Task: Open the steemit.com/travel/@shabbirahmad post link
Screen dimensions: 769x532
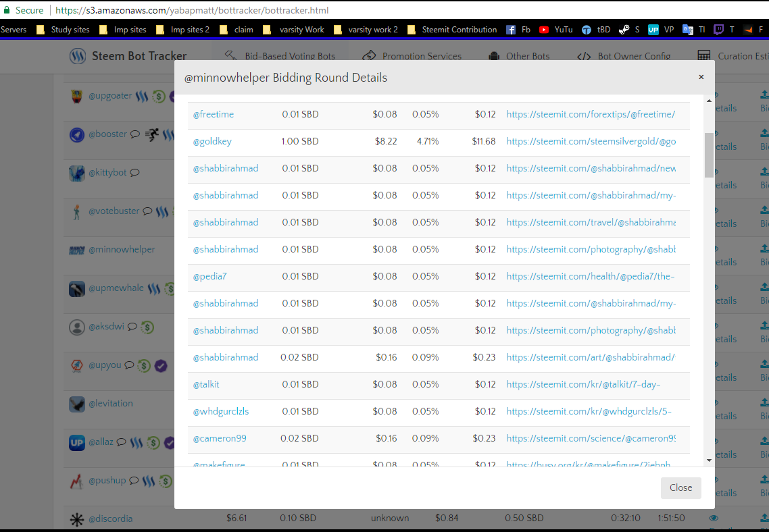Action: pos(591,222)
